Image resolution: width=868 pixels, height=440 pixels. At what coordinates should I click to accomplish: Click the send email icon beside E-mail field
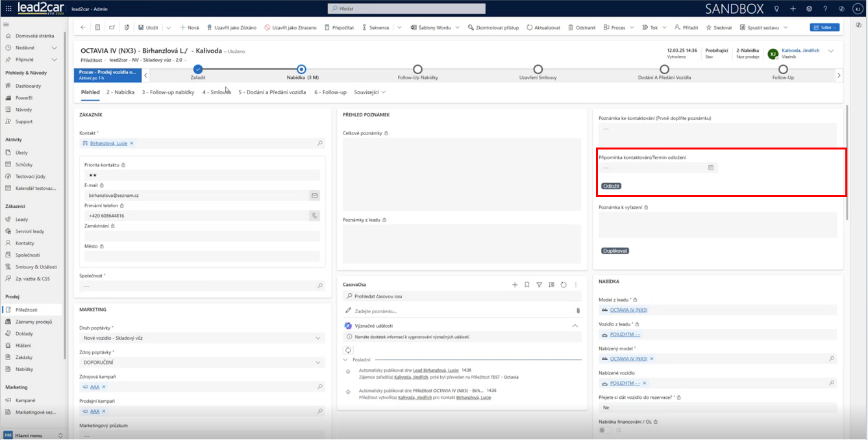tap(315, 195)
